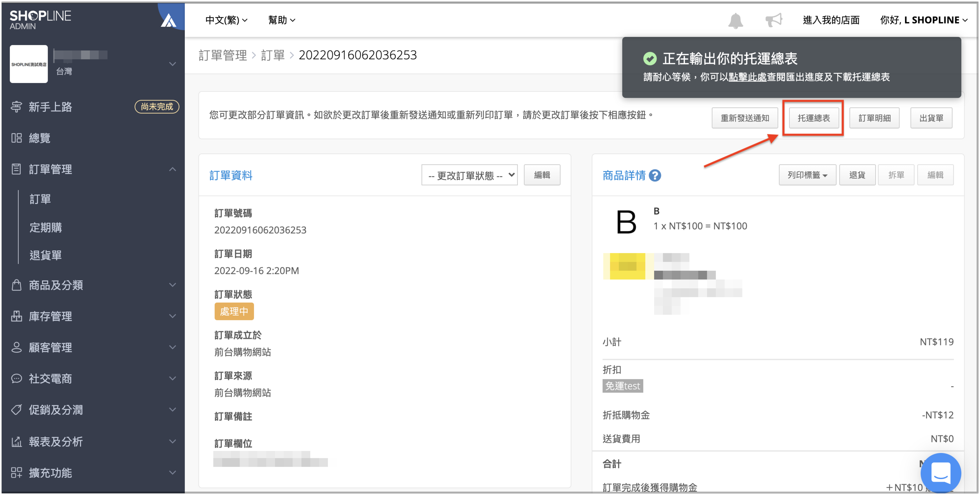Click 編輯 in the 訂單資料 panel

542,175
